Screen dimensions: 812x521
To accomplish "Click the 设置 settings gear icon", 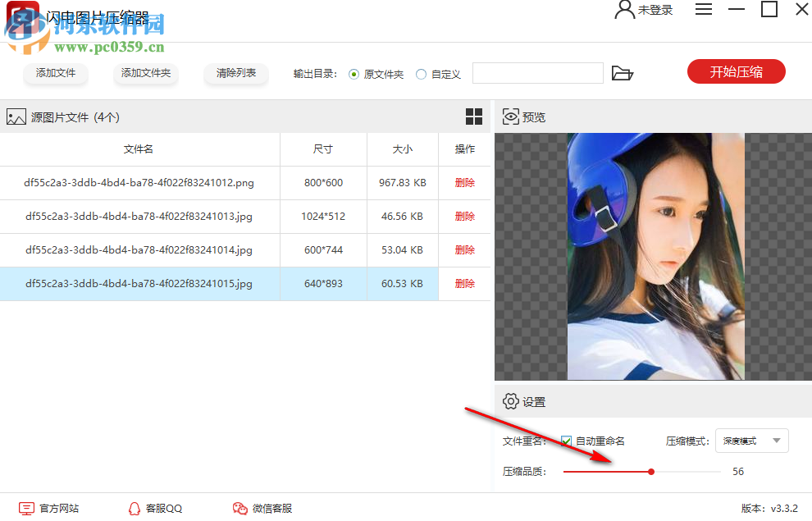I will click(x=509, y=401).
